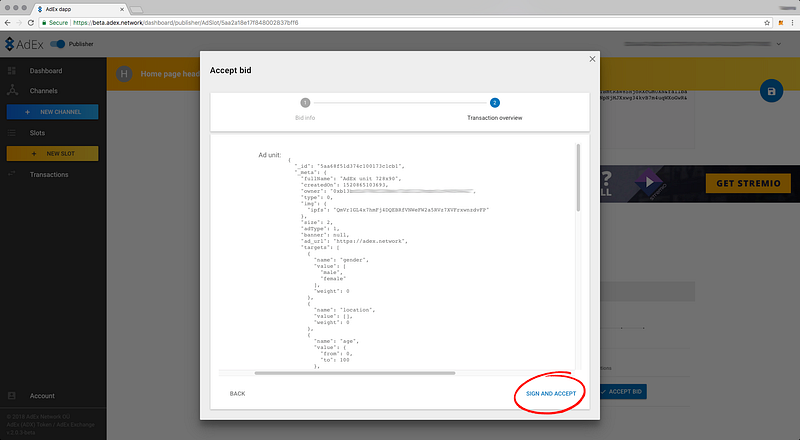Click the vertical scrollbar in transaction overview

pos(578,178)
